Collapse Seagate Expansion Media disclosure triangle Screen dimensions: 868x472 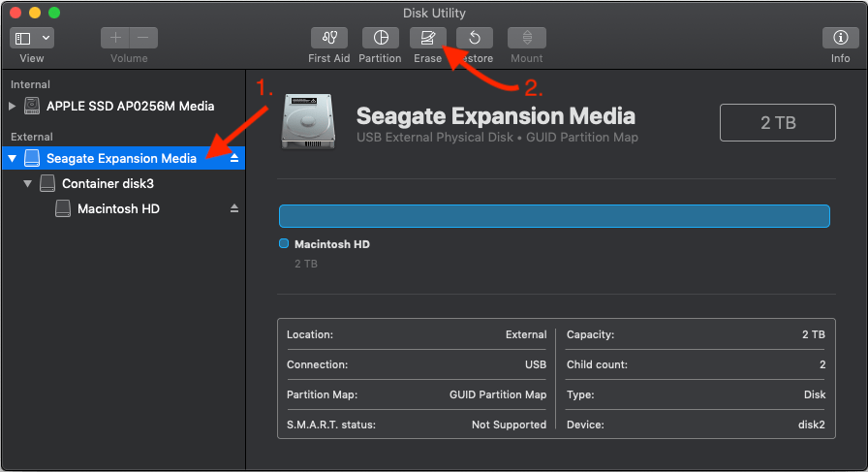pos(13,158)
